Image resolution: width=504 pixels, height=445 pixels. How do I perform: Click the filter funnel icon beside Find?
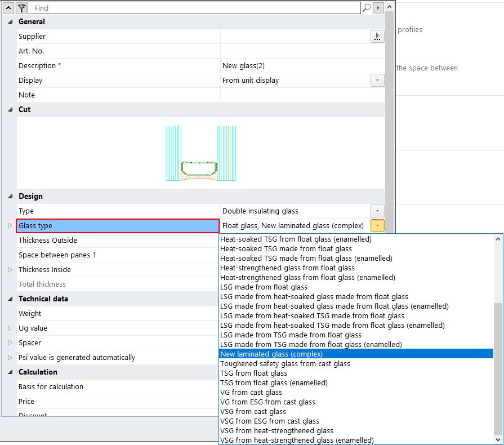pyautogui.click(x=21, y=8)
